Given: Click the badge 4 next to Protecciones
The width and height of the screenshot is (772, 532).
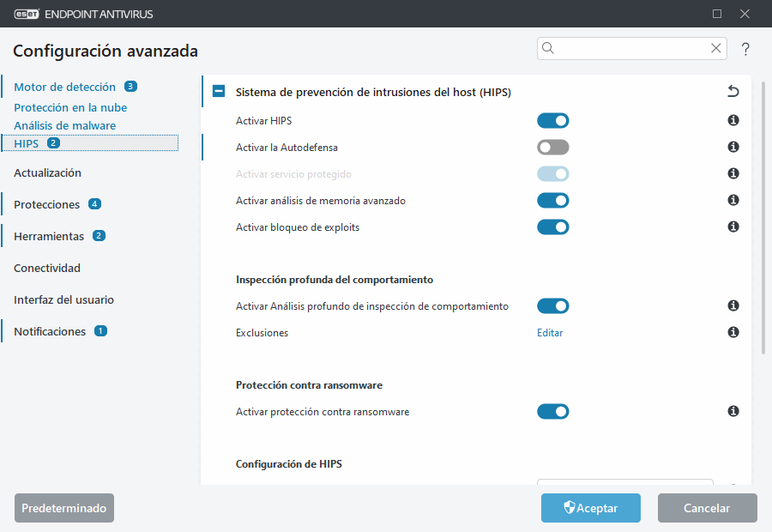Looking at the screenshot, I should tap(94, 204).
